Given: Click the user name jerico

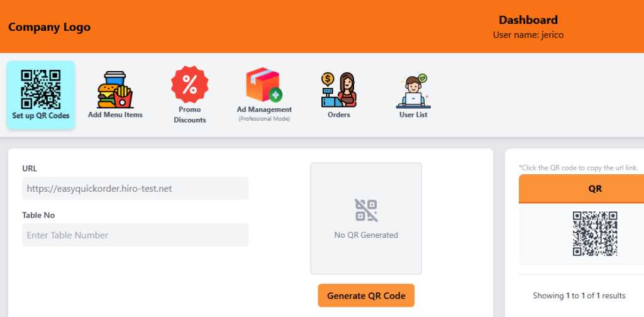Looking at the screenshot, I should (x=528, y=35).
